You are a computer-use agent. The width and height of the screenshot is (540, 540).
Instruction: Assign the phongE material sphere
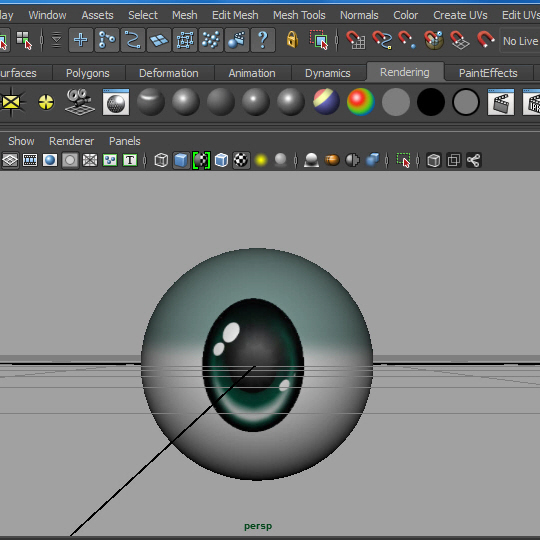point(291,102)
